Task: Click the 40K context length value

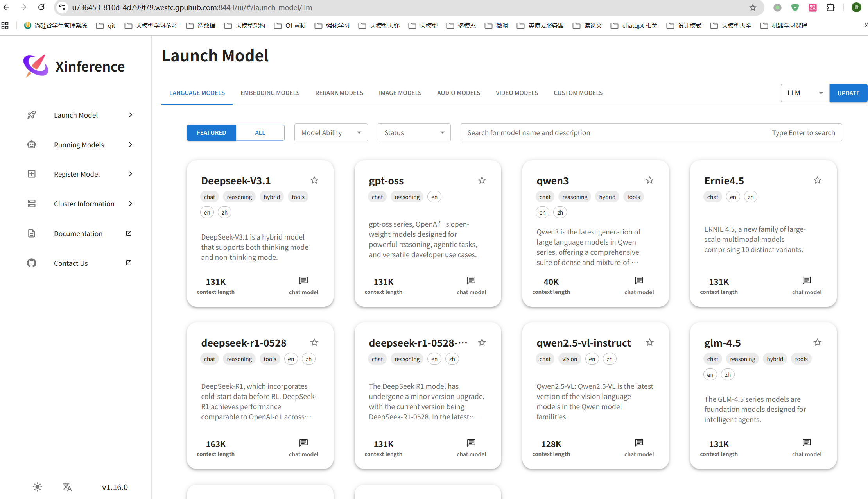Action: tap(551, 282)
